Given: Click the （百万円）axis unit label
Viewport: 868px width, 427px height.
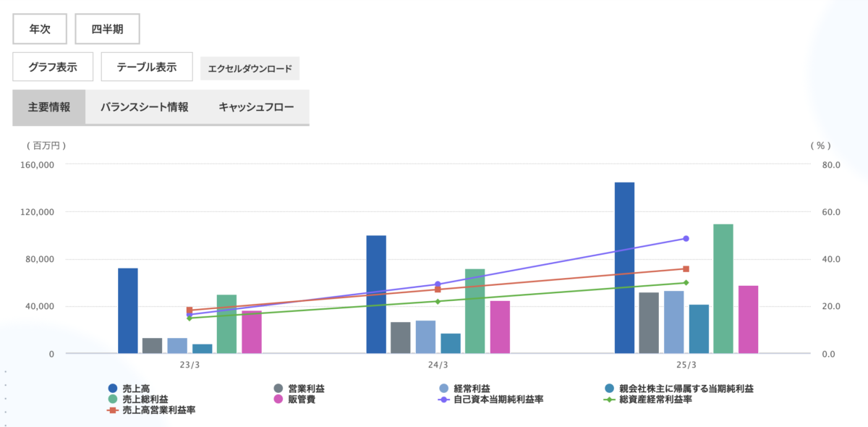Looking at the screenshot, I should click(x=46, y=145).
